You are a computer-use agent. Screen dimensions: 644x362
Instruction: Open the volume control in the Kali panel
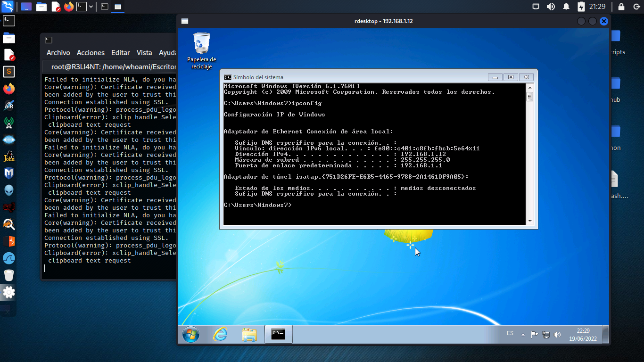[551, 7]
